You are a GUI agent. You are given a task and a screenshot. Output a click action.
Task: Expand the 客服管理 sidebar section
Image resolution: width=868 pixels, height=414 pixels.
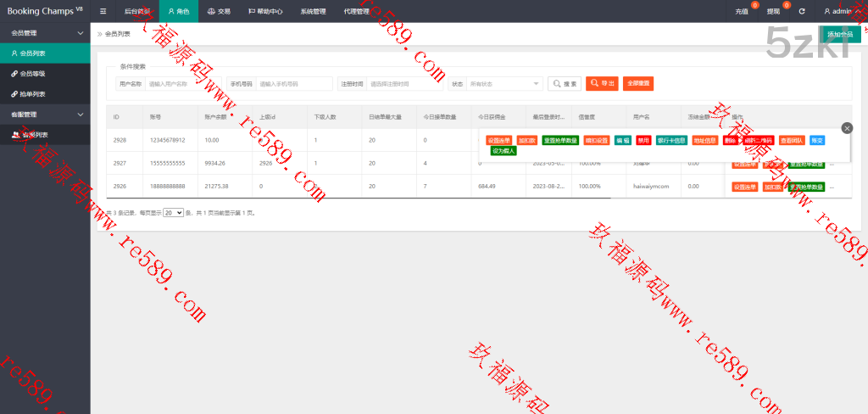(x=80, y=115)
